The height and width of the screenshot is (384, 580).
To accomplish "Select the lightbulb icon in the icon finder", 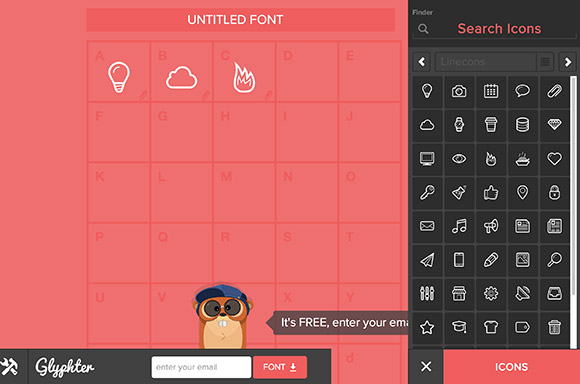I will point(427,91).
